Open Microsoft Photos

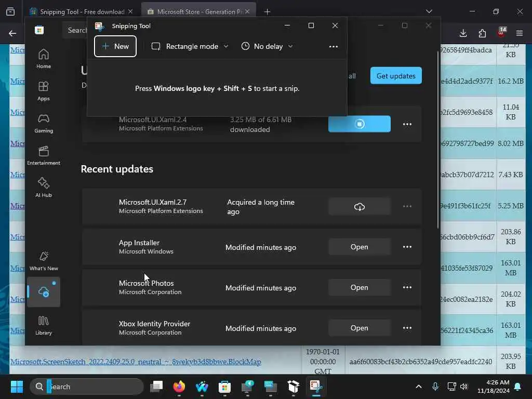coord(360,287)
